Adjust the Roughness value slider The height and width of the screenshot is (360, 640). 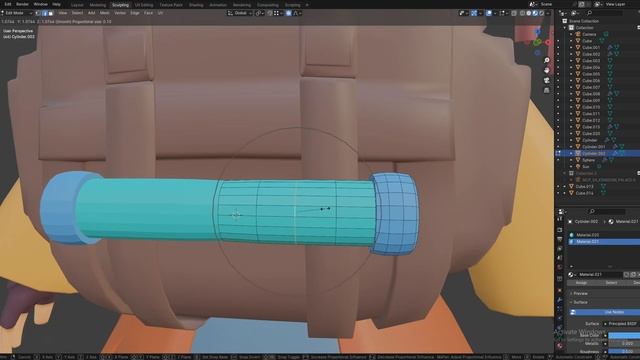coord(624,351)
